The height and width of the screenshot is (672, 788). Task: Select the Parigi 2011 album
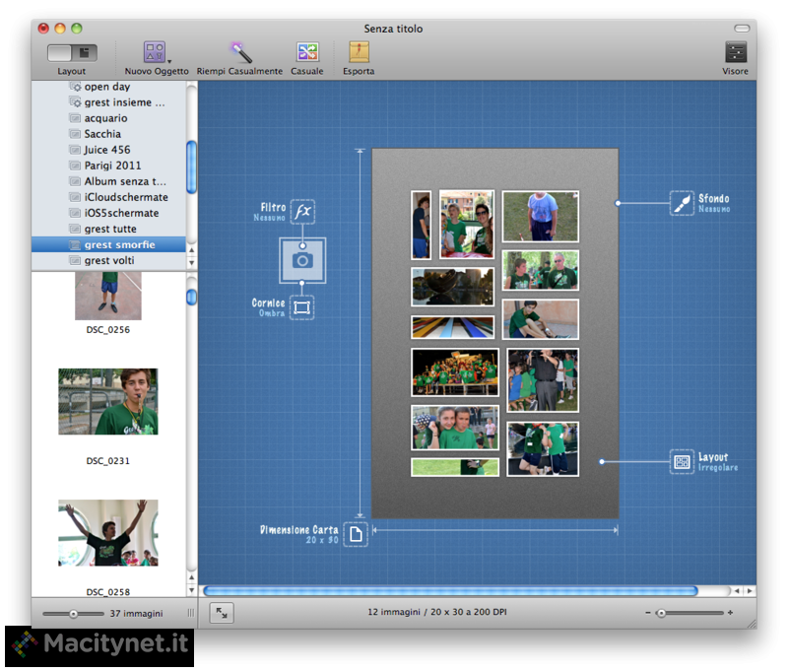(112, 166)
